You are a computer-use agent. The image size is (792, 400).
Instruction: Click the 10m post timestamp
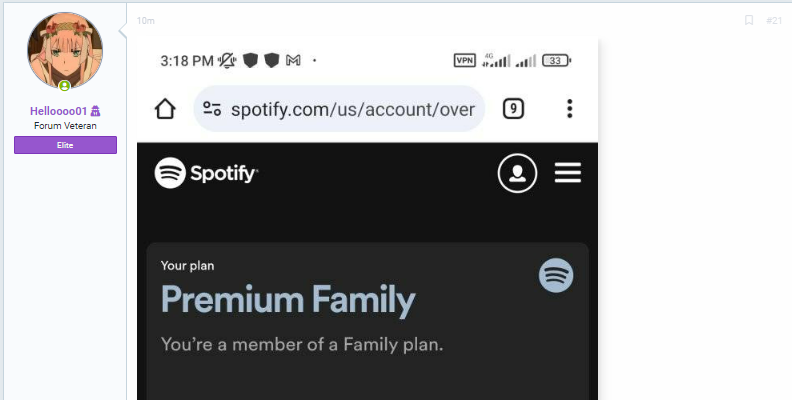tap(145, 21)
